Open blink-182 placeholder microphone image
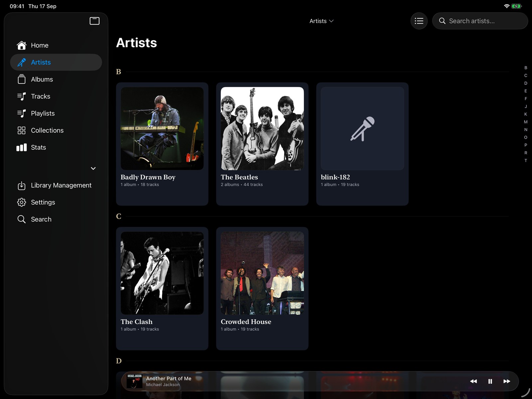 click(362, 128)
